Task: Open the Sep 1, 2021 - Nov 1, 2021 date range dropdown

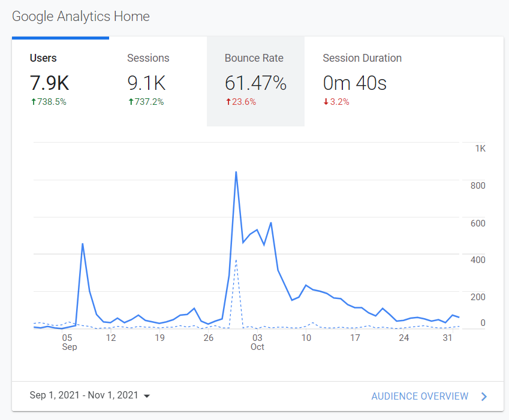Action: tap(89, 395)
